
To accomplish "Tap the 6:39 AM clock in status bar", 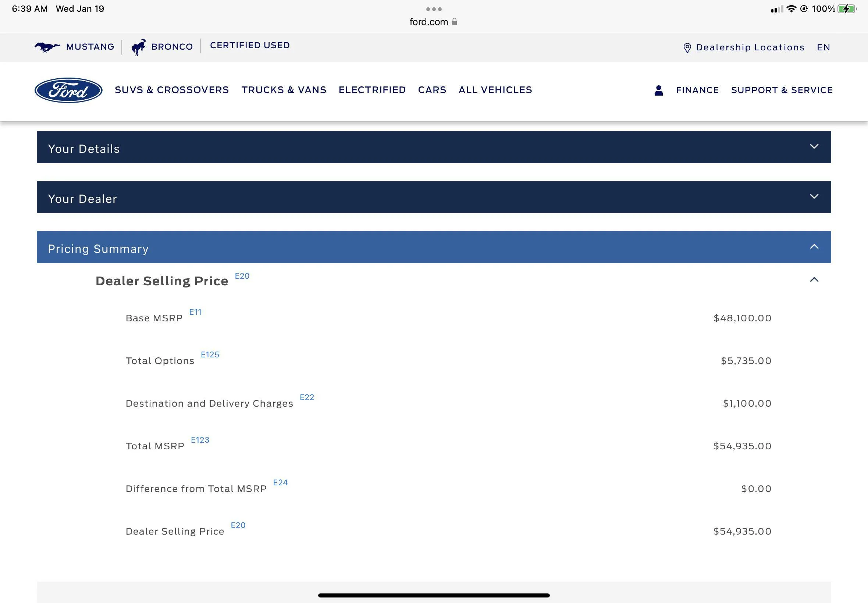I will point(30,9).
